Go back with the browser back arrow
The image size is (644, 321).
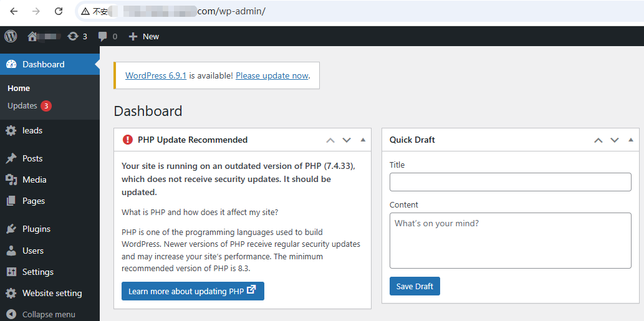14,11
